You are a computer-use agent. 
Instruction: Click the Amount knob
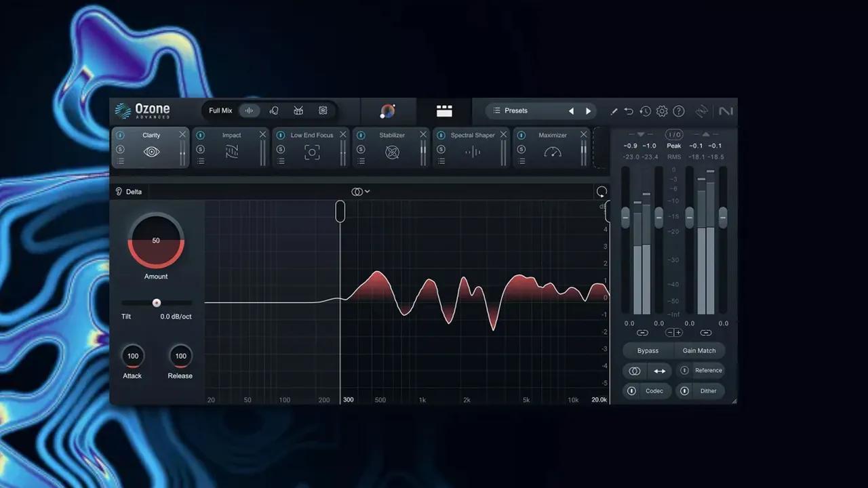(156, 241)
